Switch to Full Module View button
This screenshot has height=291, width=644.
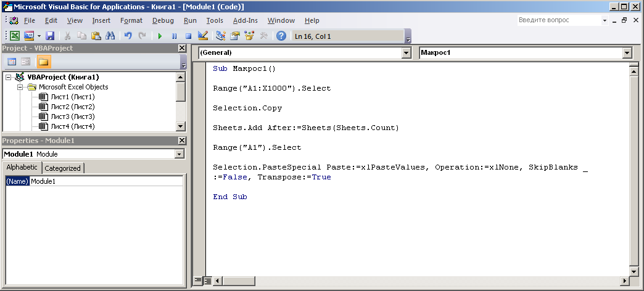207,281
